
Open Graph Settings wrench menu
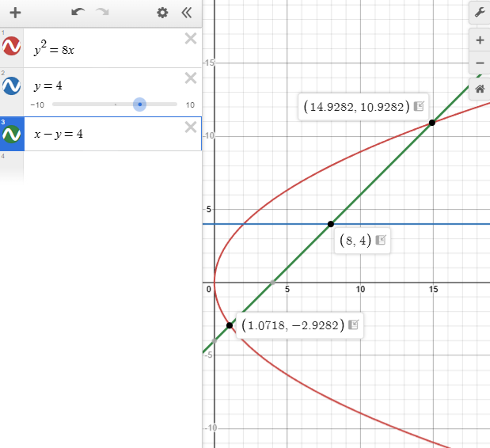click(x=478, y=12)
